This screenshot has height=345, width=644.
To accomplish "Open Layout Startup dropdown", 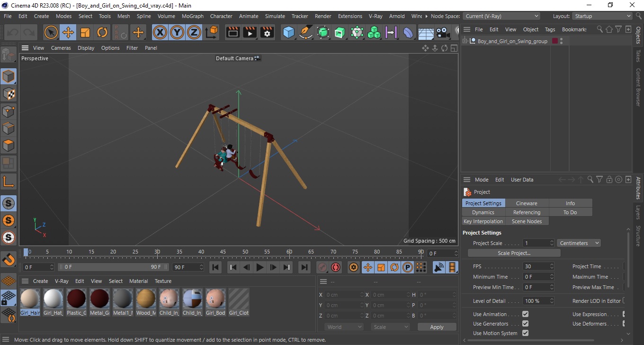I will pos(602,16).
